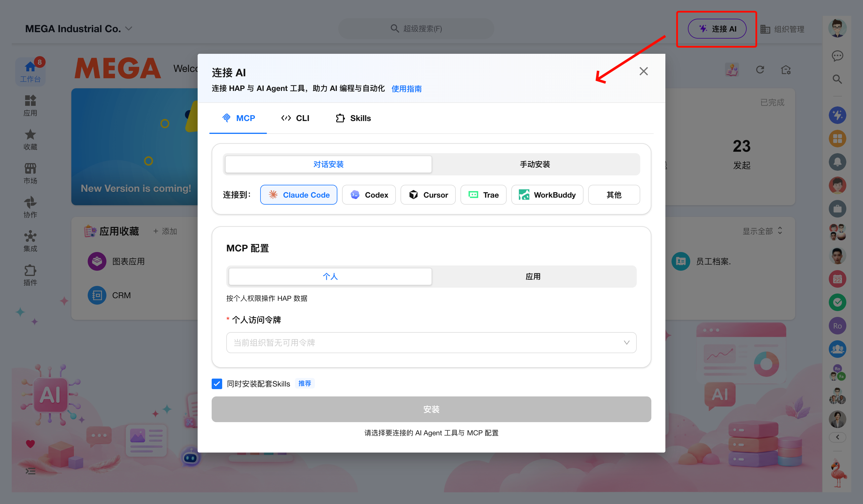This screenshot has height=504, width=863.
Task: Open the blue group contacts icon
Action: click(837, 349)
